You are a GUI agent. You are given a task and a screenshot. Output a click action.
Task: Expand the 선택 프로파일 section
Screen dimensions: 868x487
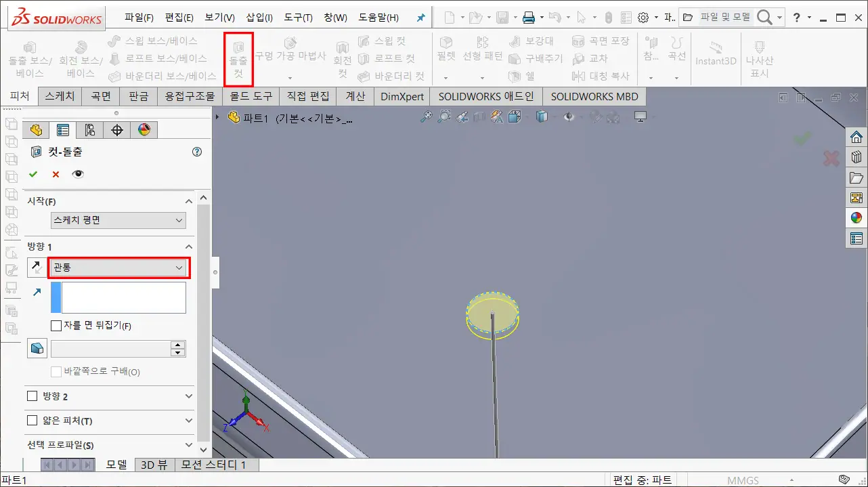(189, 445)
